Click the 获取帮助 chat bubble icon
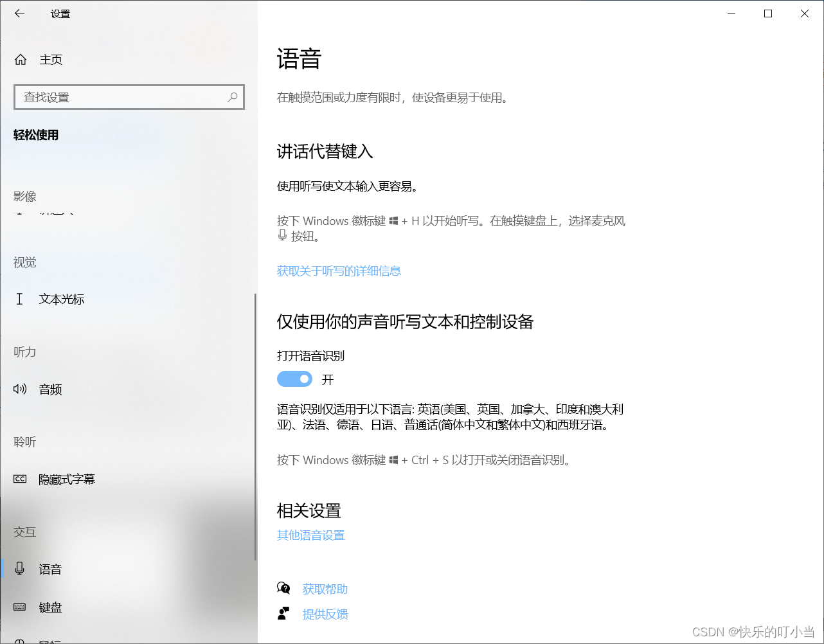824x644 pixels. pyautogui.click(x=283, y=589)
